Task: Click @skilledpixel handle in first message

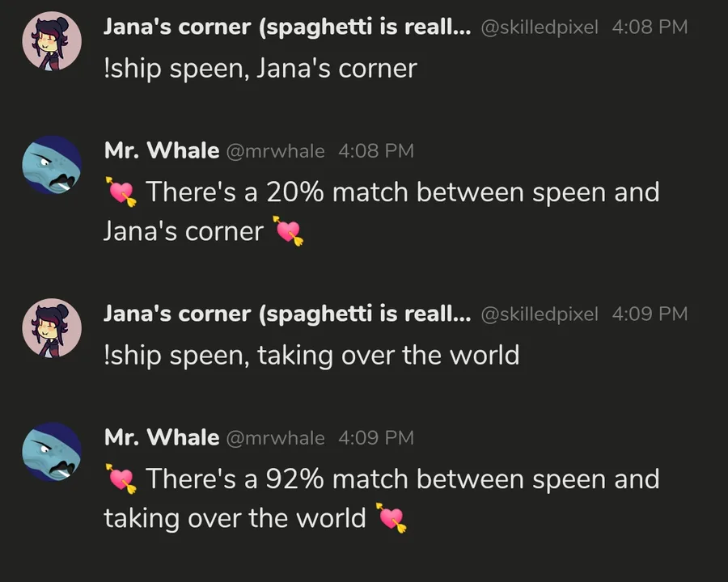Action: (x=540, y=27)
